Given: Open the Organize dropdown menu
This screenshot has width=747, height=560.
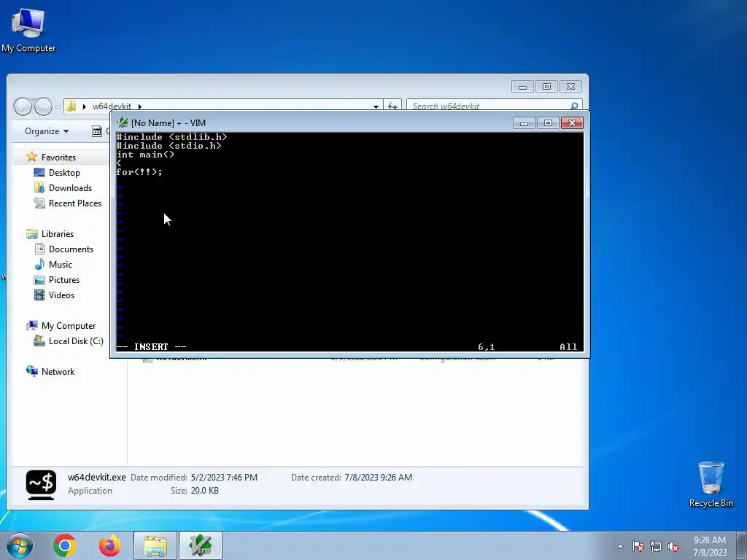Looking at the screenshot, I should pyautogui.click(x=47, y=131).
